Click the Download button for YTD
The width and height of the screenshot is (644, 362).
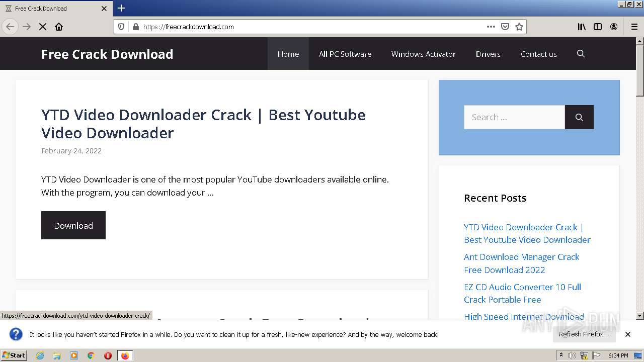[x=73, y=225]
